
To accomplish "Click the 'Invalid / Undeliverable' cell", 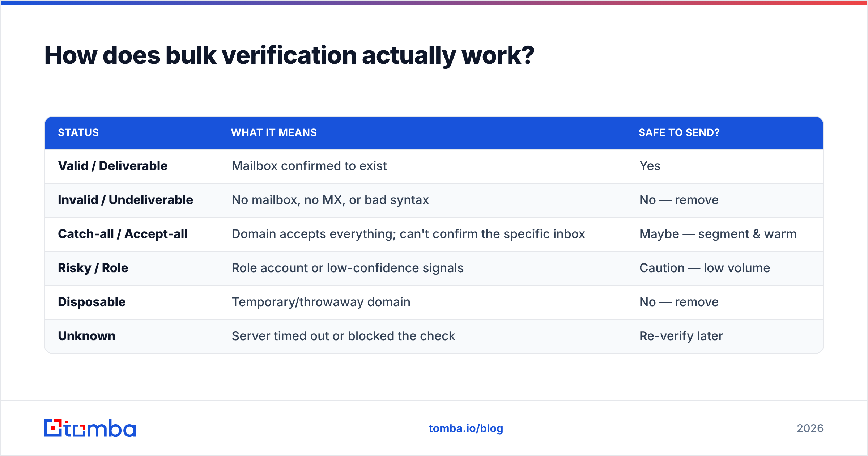I will [x=131, y=200].
